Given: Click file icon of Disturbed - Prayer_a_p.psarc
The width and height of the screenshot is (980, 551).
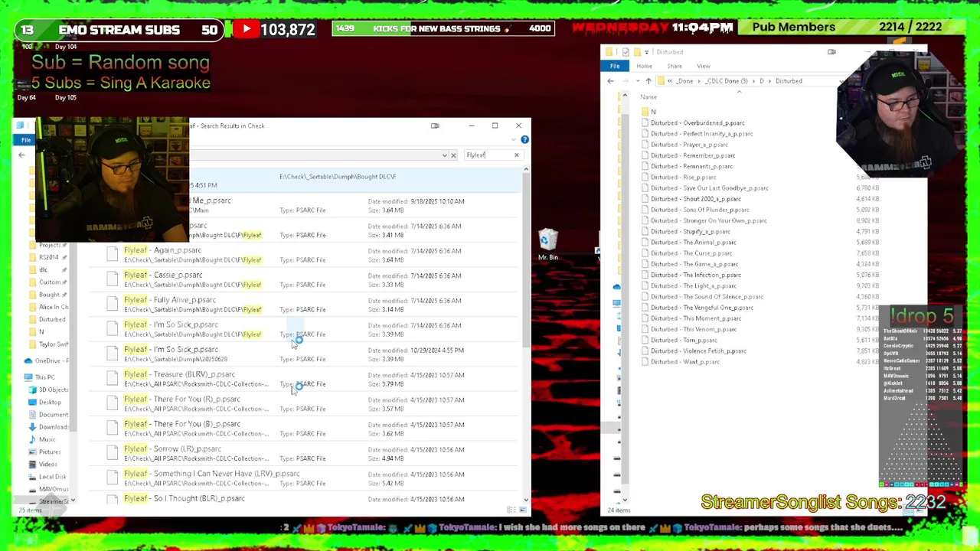Looking at the screenshot, I should tap(645, 145).
